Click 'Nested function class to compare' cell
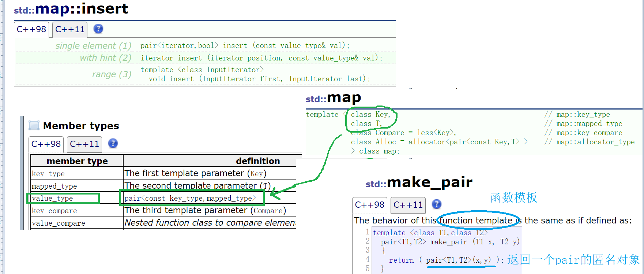The width and height of the screenshot is (644, 274). click(x=210, y=223)
